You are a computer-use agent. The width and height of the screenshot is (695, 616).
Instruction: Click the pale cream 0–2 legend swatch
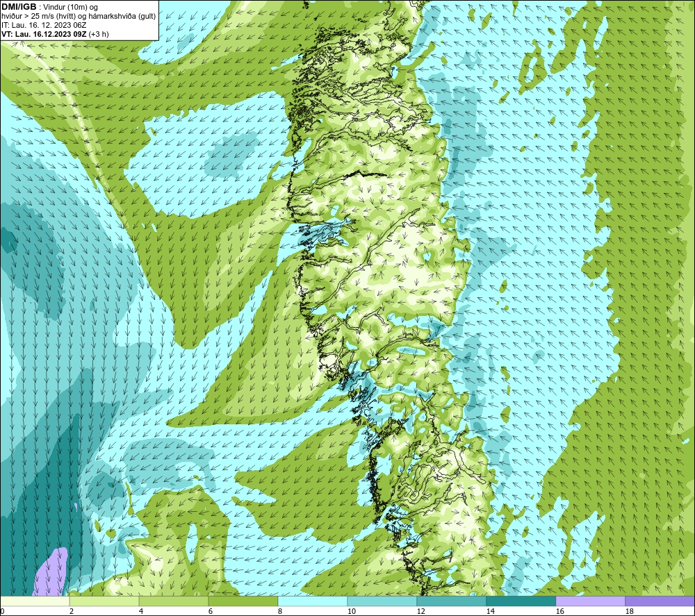pyautogui.click(x=35, y=601)
